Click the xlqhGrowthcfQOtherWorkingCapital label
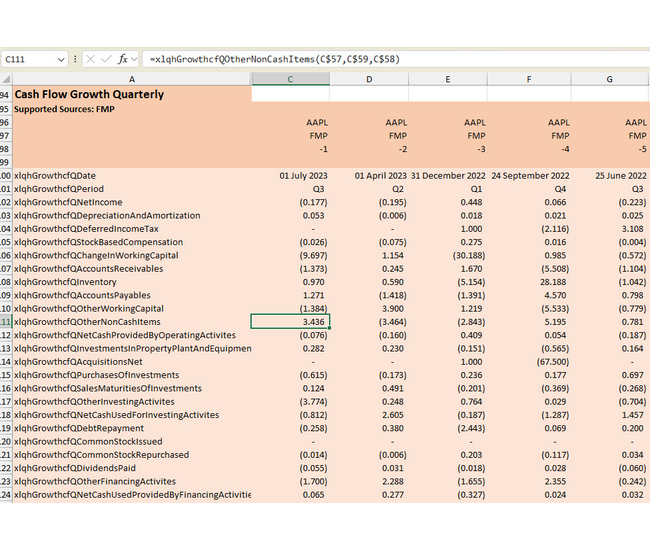The width and height of the screenshot is (650, 550). 89,308
